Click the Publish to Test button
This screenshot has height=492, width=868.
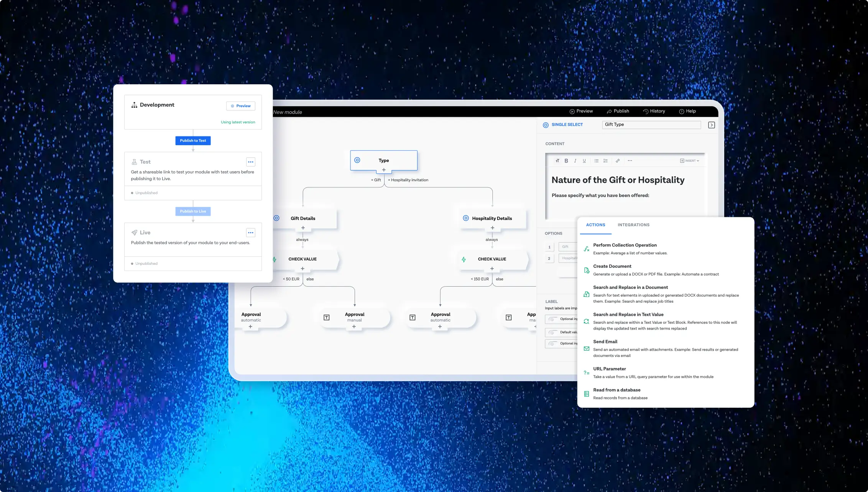[x=193, y=141]
